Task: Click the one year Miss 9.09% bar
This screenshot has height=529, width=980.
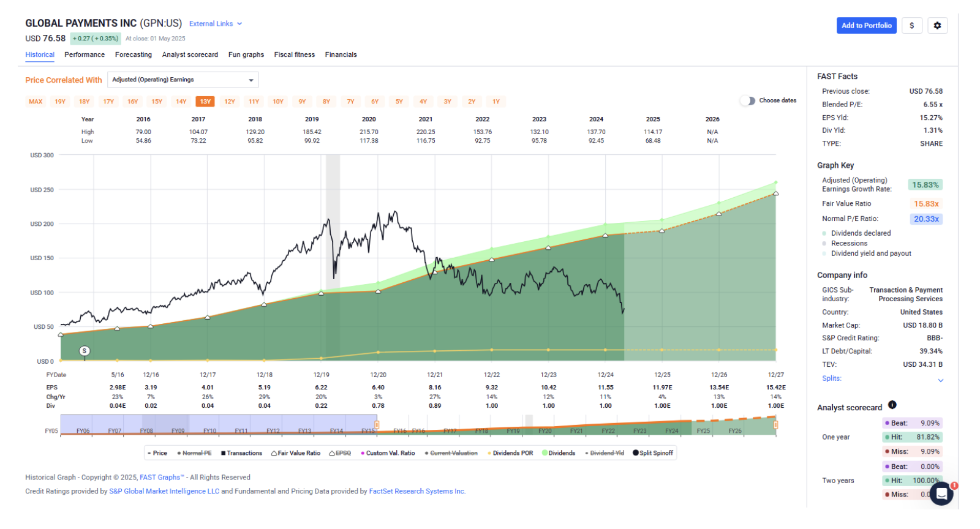Action: [x=912, y=452]
